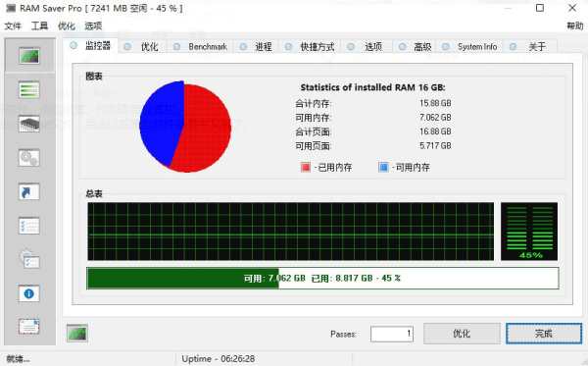Click the 优化 button at the bottom
This screenshot has width=588, height=366.
click(462, 334)
